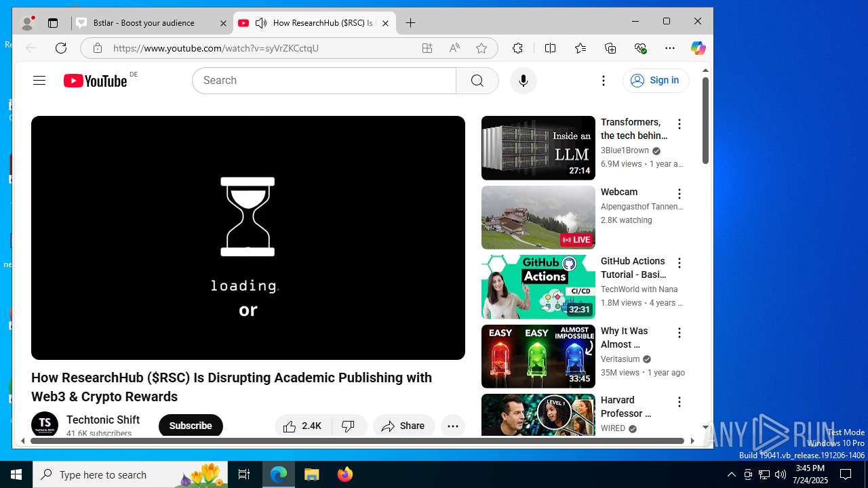Viewport: 868px width, 488px height.
Task: Click the horizontal scrollbar at page bottom
Action: 356,441
